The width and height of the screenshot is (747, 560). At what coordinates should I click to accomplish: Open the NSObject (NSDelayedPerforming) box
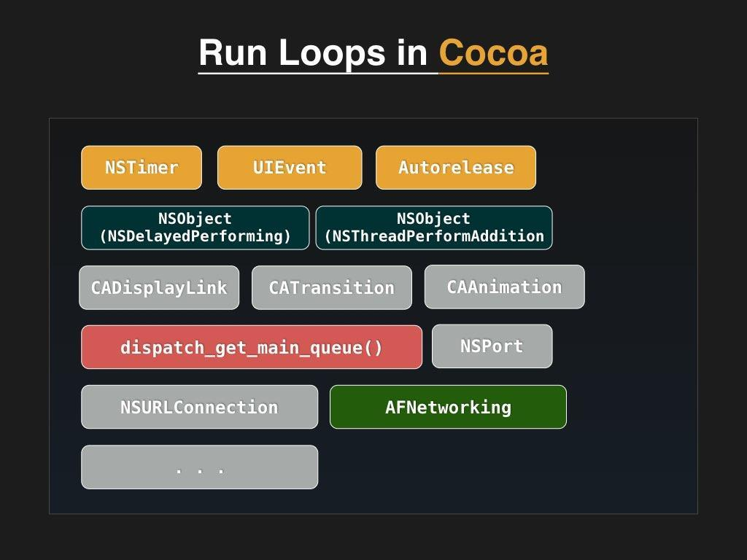[196, 227]
